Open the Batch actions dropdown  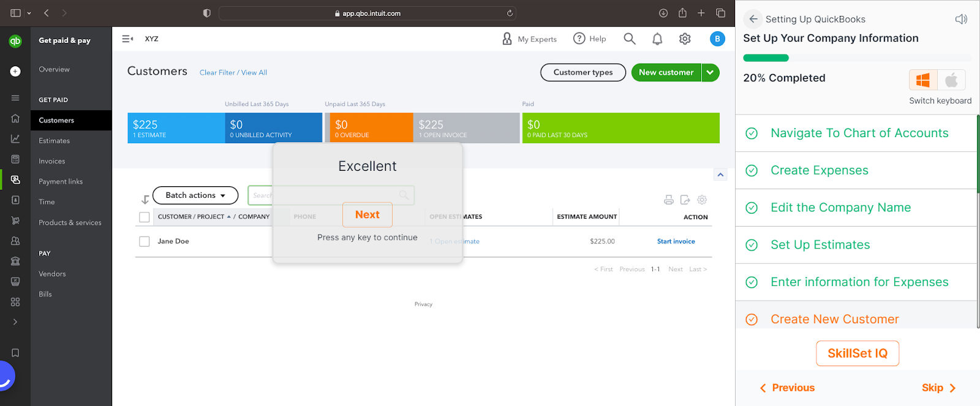(x=195, y=195)
